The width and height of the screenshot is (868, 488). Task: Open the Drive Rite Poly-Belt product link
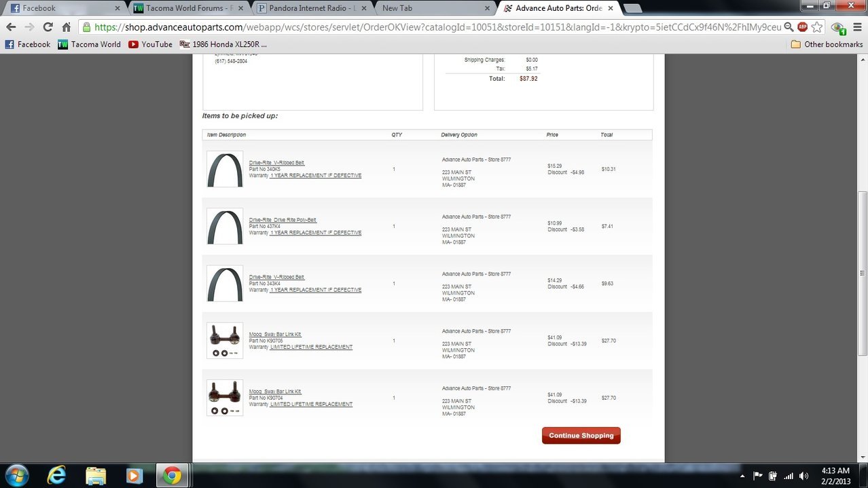[x=283, y=220]
